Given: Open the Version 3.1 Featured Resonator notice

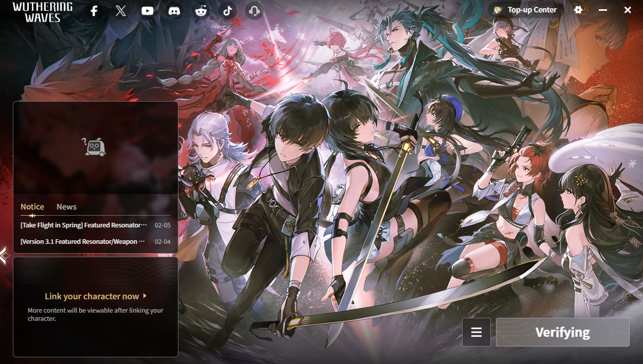Looking at the screenshot, I should click(x=82, y=242).
